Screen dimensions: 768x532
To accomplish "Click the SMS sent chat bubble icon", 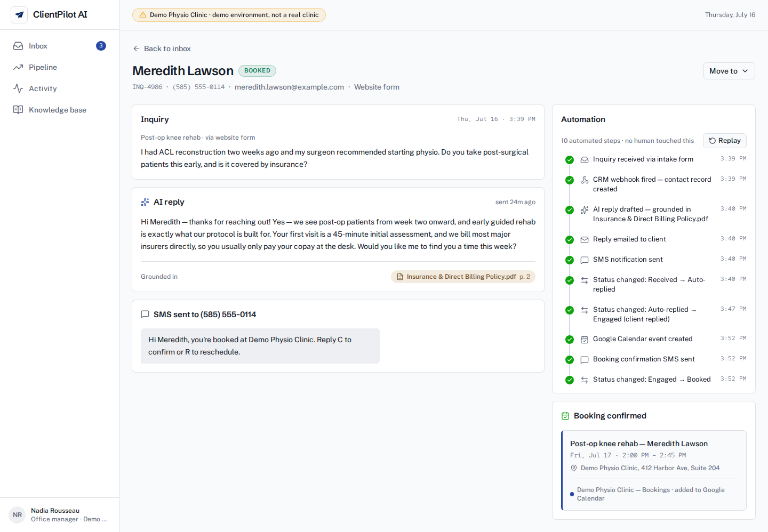I will [145, 315].
